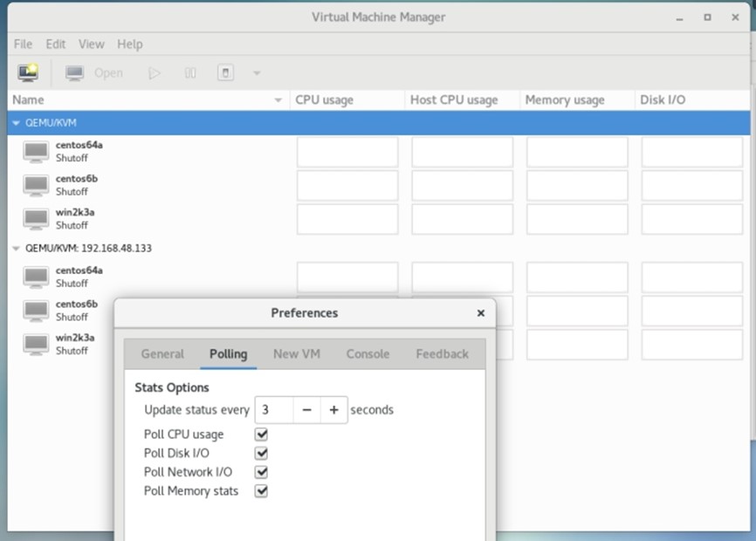756x541 pixels.
Task: Click the Pause toolbar icon
Action: click(x=190, y=73)
